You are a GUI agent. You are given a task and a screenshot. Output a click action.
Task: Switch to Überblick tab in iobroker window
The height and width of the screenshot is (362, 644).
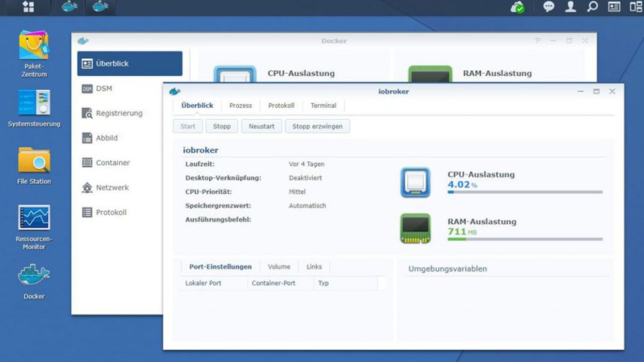pyautogui.click(x=197, y=106)
